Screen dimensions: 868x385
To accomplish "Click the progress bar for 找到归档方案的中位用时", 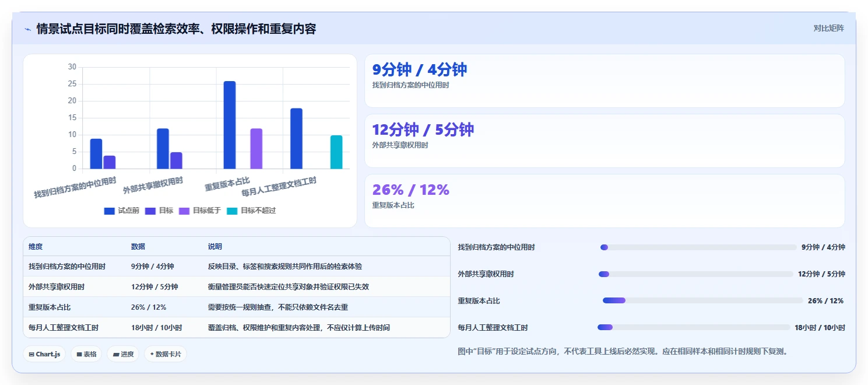I will [x=698, y=247].
